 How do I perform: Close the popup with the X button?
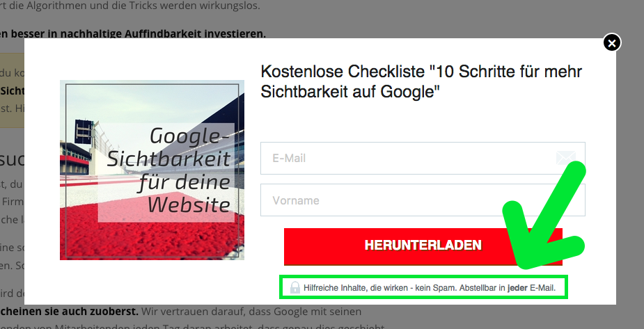(x=611, y=43)
